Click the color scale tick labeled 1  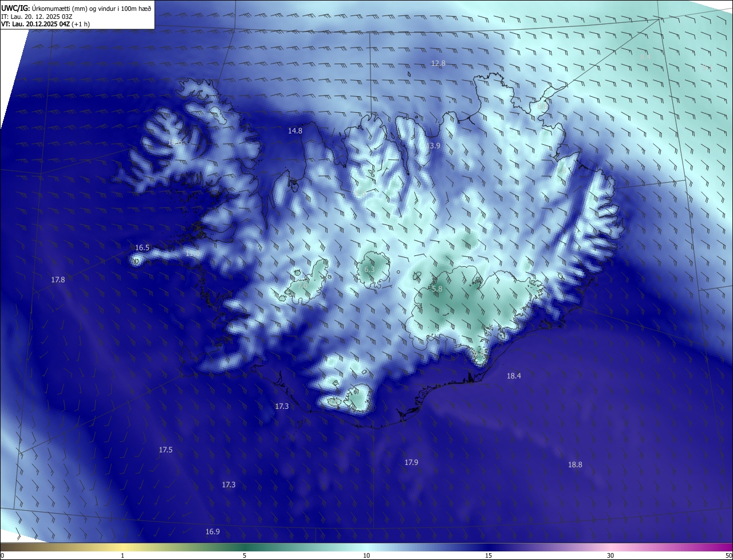tap(123, 555)
